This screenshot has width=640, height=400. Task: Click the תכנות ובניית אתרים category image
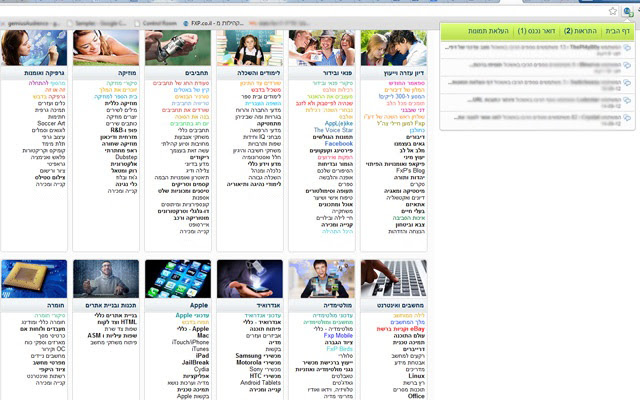pyautogui.click(x=106, y=279)
